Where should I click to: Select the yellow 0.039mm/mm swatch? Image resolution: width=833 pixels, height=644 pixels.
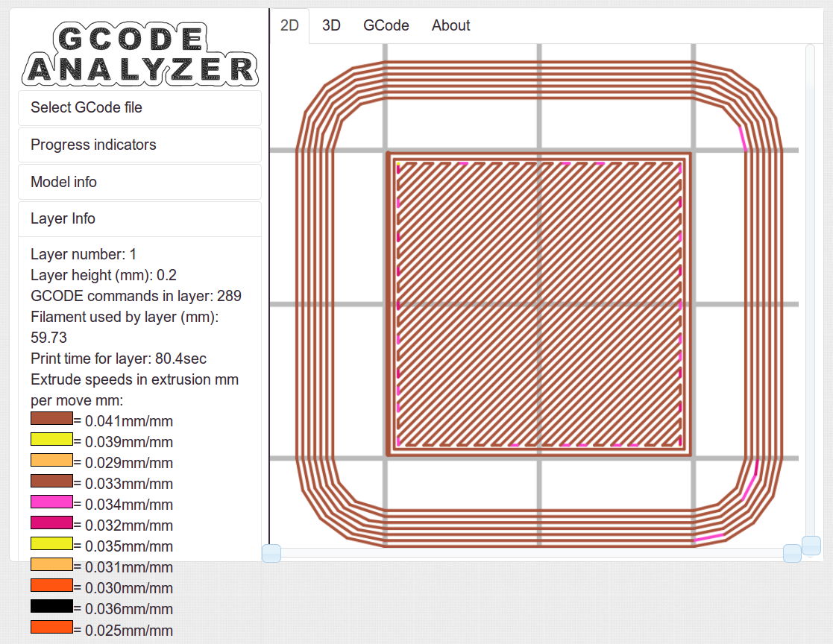(51, 439)
